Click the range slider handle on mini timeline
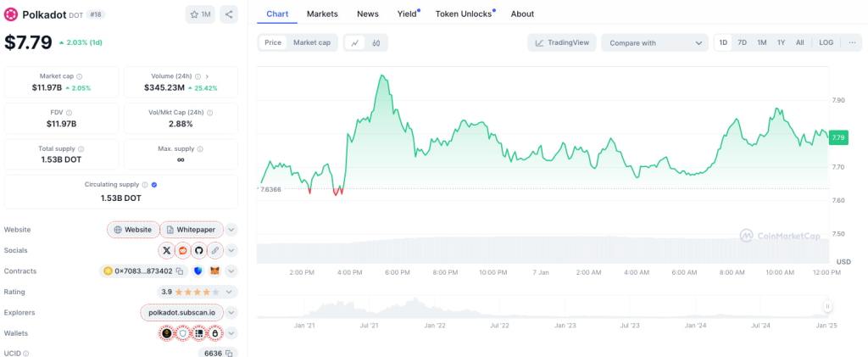Image resolution: width=868 pixels, height=357 pixels. coord(827,306)
